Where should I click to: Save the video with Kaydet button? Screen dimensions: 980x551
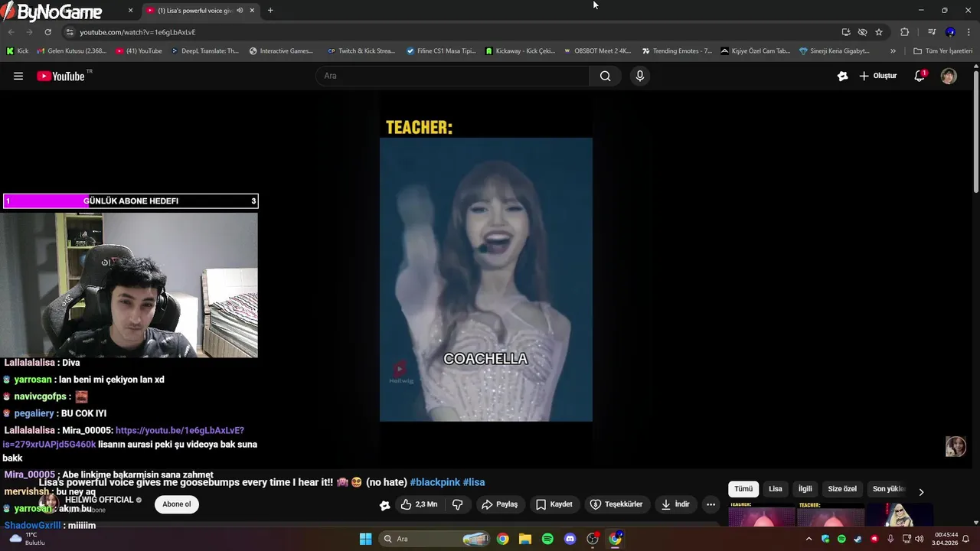[x=554, y=504]
